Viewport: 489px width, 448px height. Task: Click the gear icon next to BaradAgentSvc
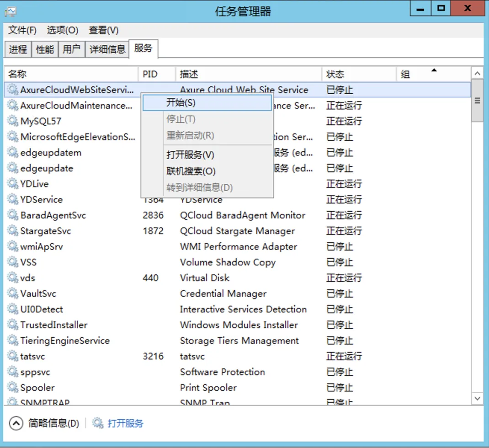coord(12,215)
